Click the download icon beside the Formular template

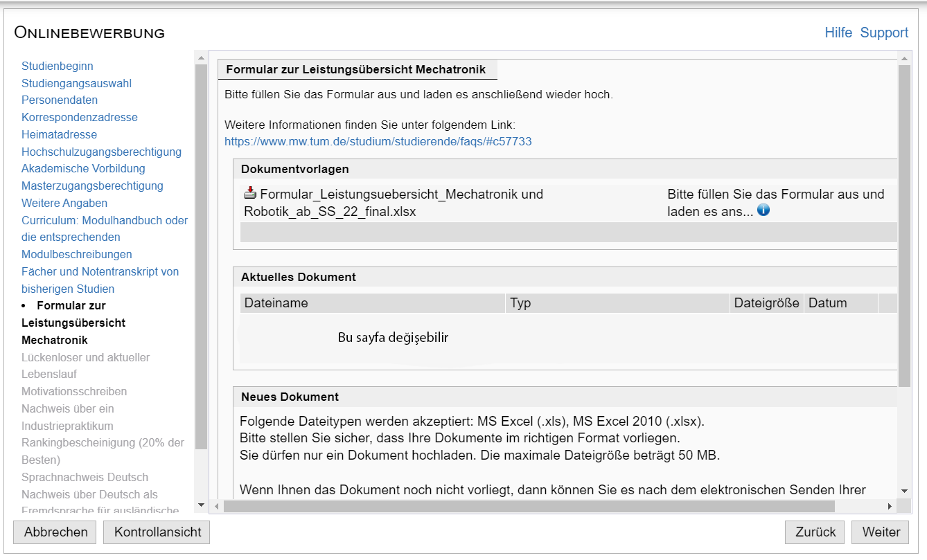click(x=250, y=194)
